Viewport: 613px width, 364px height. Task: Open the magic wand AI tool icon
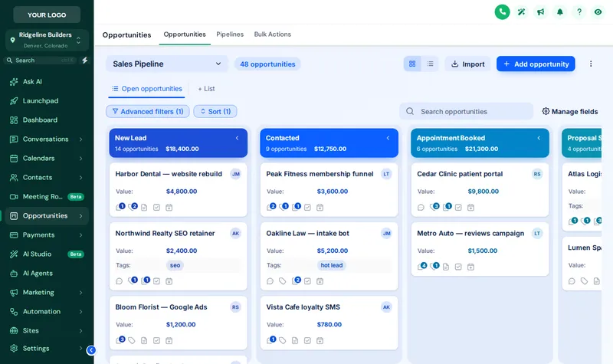(x=521, y=12)
